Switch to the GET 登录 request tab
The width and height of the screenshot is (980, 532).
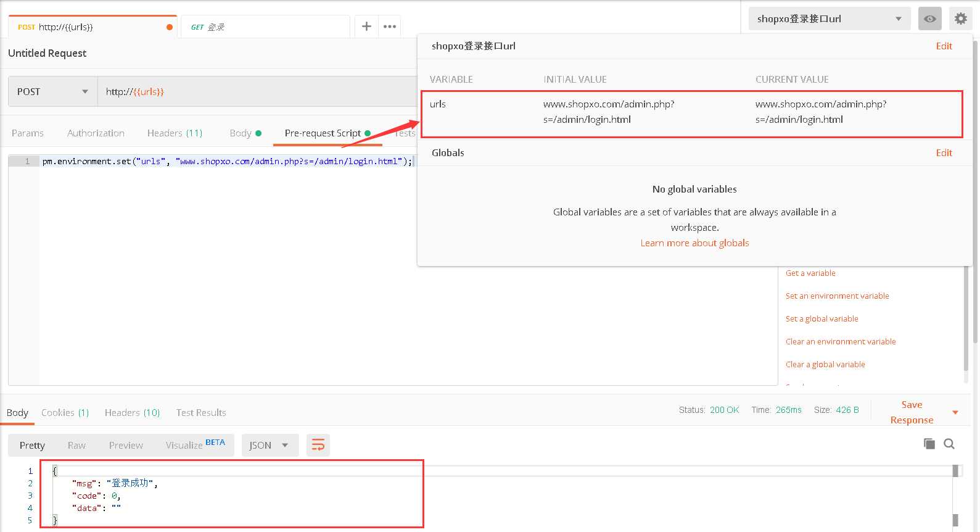[265, 27]
